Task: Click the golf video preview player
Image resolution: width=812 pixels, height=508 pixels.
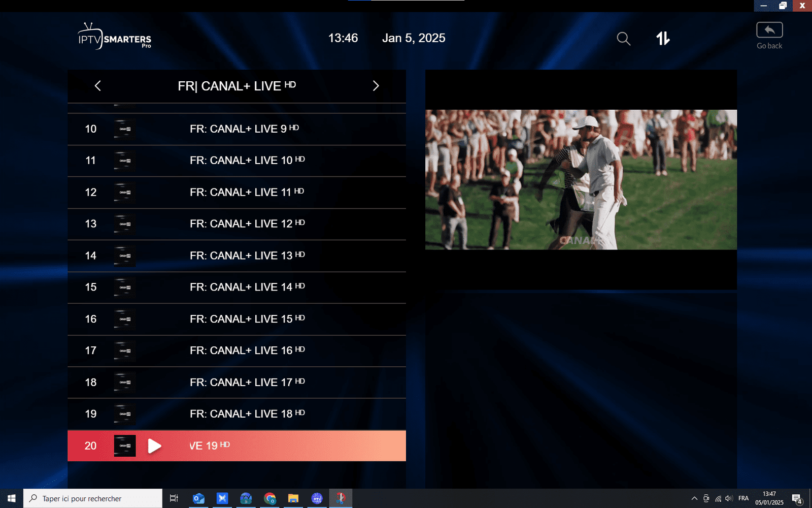Action: pyautogui.click(x=581, y=180)
